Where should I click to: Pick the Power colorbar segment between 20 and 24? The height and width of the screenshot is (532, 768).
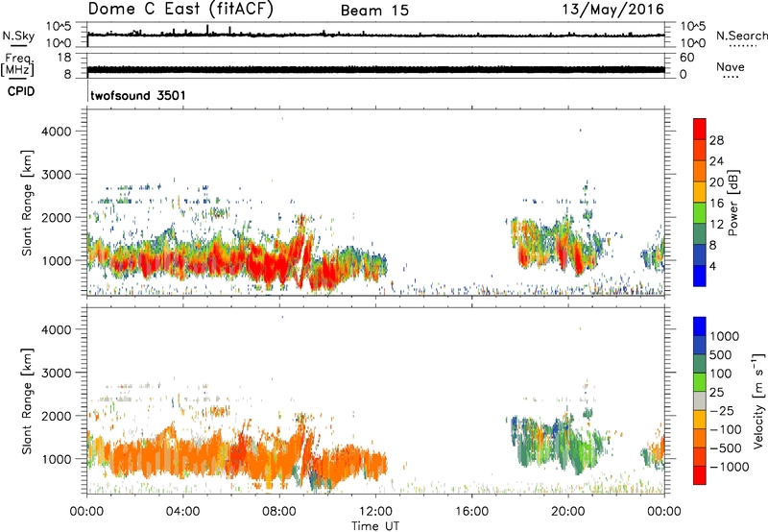[700, 171]
